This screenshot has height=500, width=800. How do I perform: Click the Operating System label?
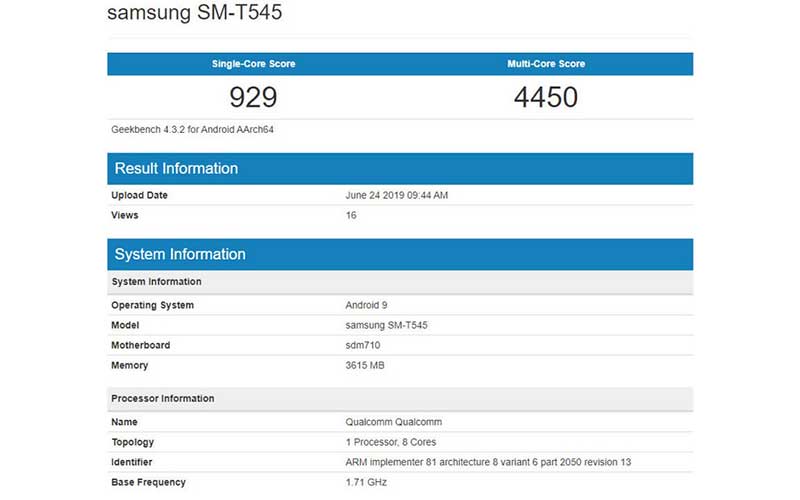click(153, 305)
